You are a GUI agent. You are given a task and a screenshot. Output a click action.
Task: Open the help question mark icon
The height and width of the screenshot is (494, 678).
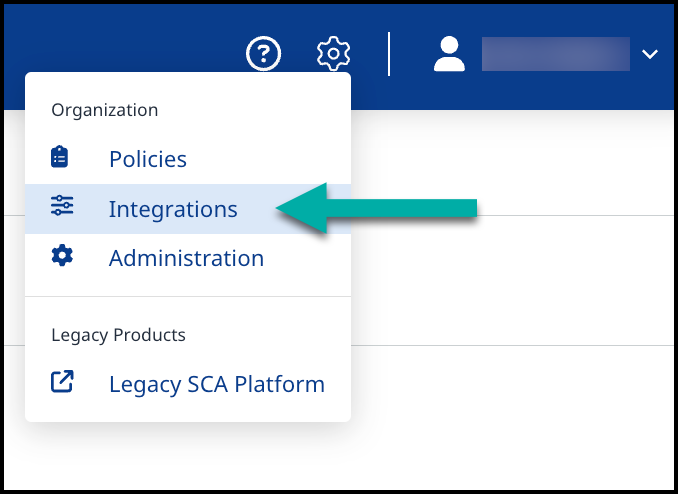(264, 54)
